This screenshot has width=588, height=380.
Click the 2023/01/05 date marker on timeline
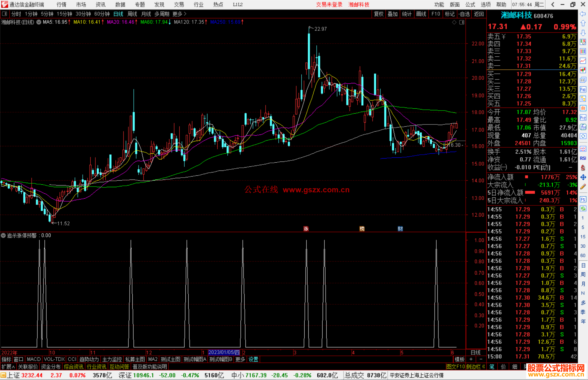(224, 352)
